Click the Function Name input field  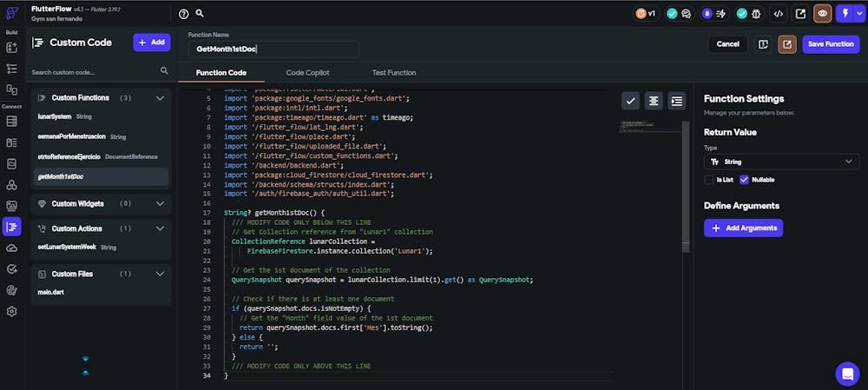273,50
